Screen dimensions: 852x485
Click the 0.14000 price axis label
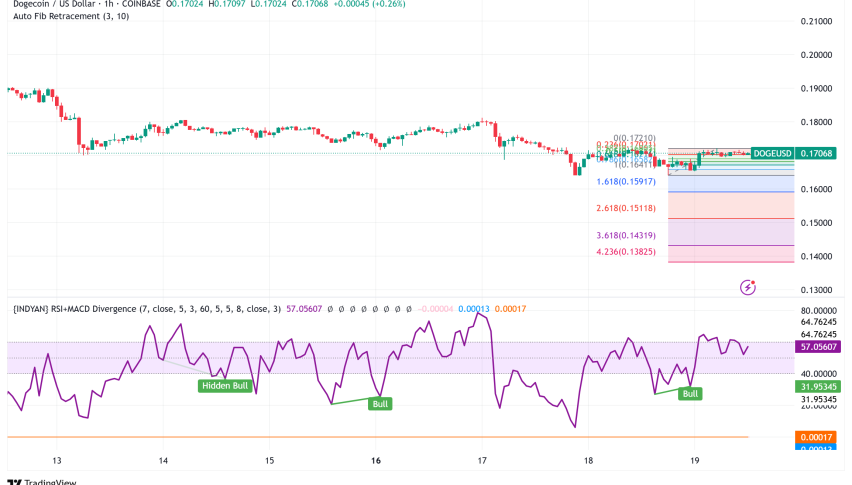click(816, 256)
